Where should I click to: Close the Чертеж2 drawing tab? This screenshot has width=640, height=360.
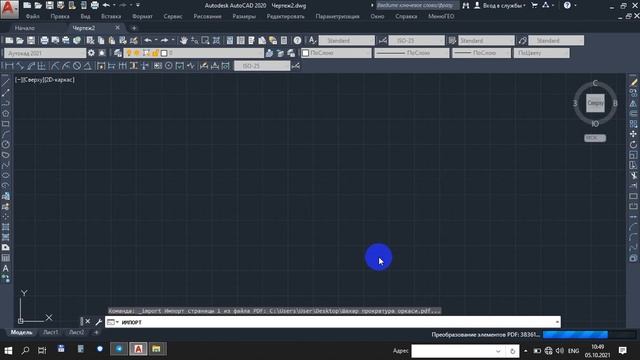(x=118, y=27)
